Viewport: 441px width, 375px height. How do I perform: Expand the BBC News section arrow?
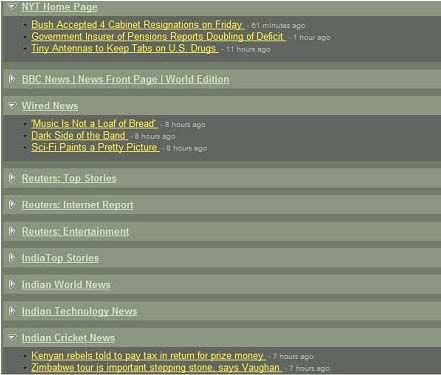click(12, 79)
